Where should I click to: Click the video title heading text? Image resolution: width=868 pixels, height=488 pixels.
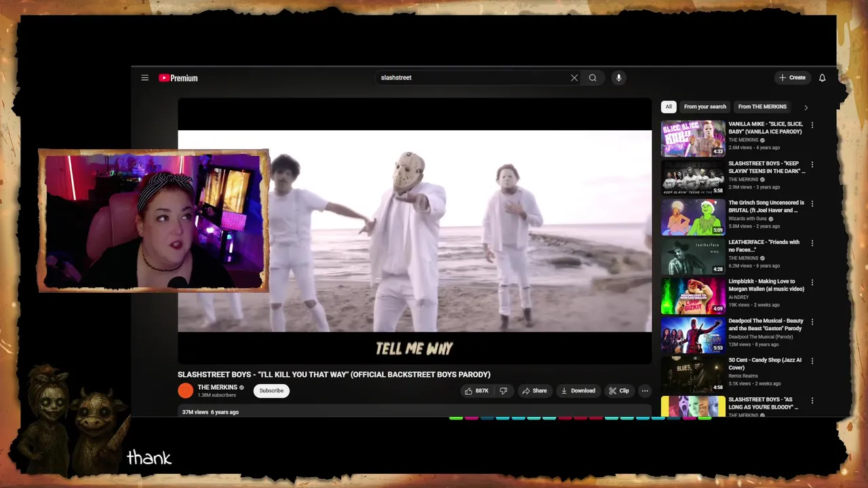pos(334,374)
